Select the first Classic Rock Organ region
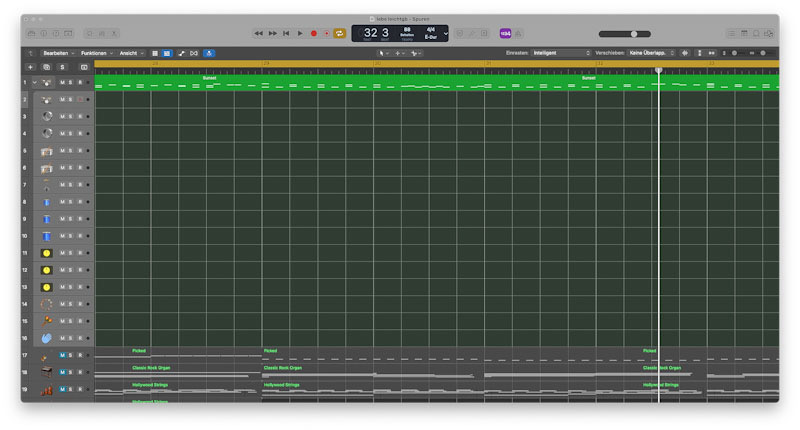Viewport: 800px width, 430px height. 178,372
